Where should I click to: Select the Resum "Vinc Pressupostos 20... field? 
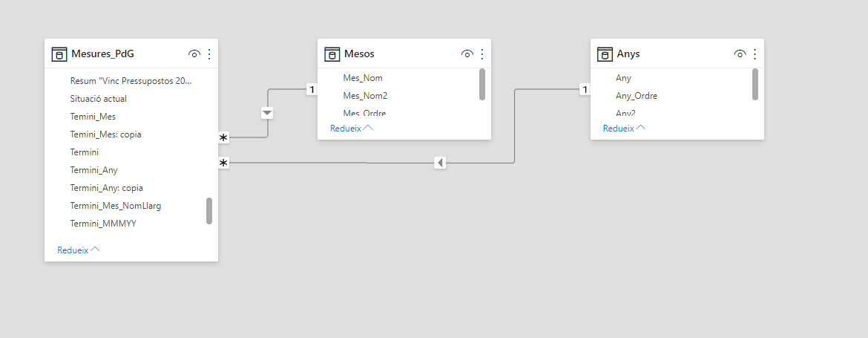(x=131, y=81)
